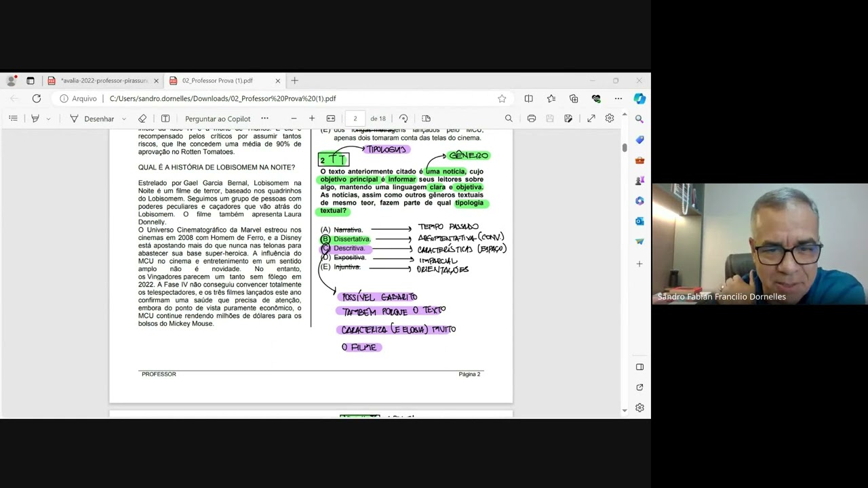Close the avalia-2022-professor tab

pos(156,81)
